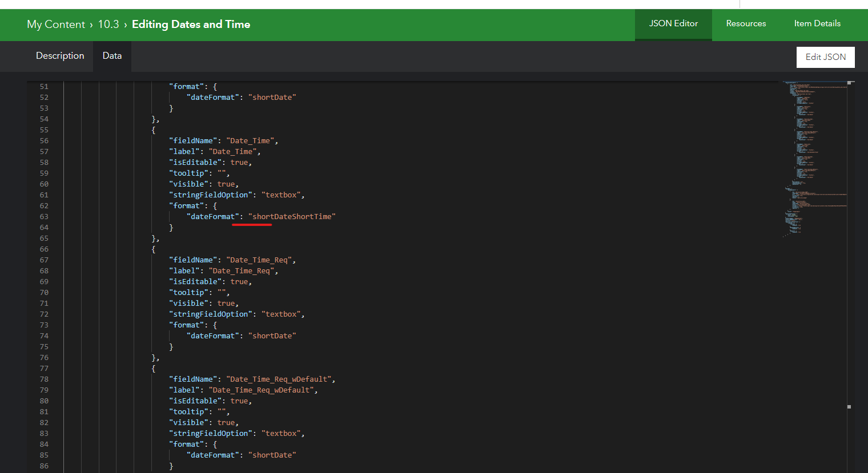Click the shortDate value on line 52
Image resolution: width=868 pixels, height=473 pixels.
272,97
